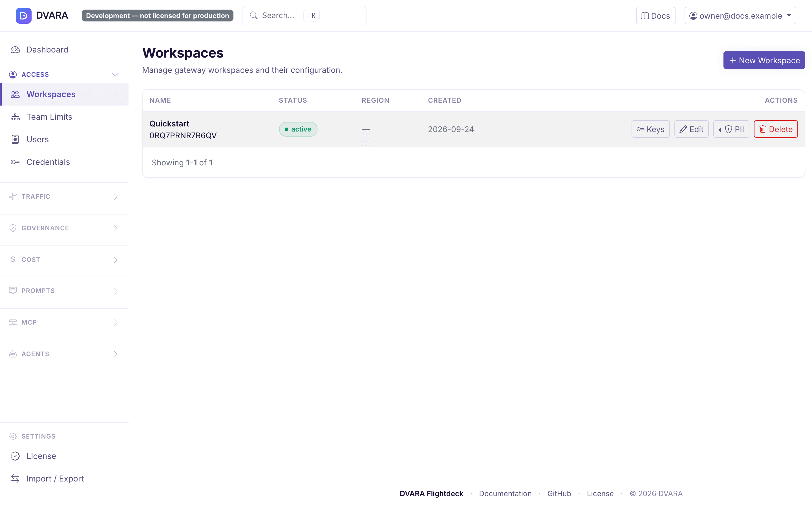Click the Import / Export arrows icon
Screen dimensions: 812x508
click(x=15, y=478)
